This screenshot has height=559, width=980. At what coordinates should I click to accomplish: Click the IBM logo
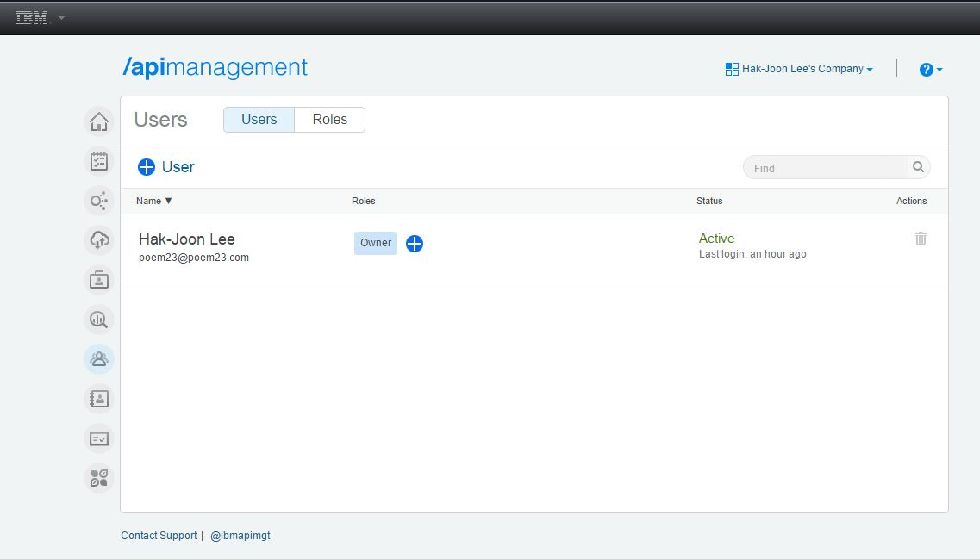point(31,18)
